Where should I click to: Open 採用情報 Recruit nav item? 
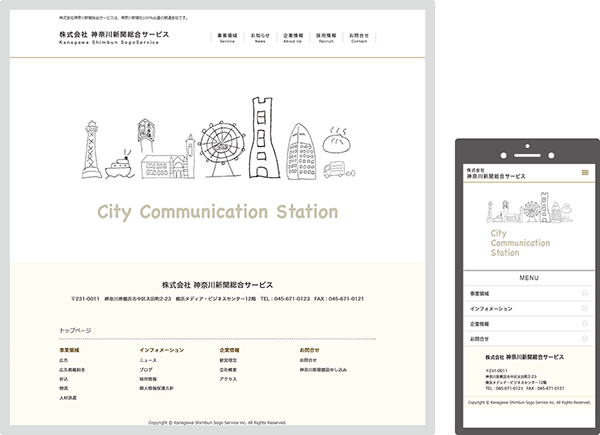pyautogui.click(x=326, y=38)
